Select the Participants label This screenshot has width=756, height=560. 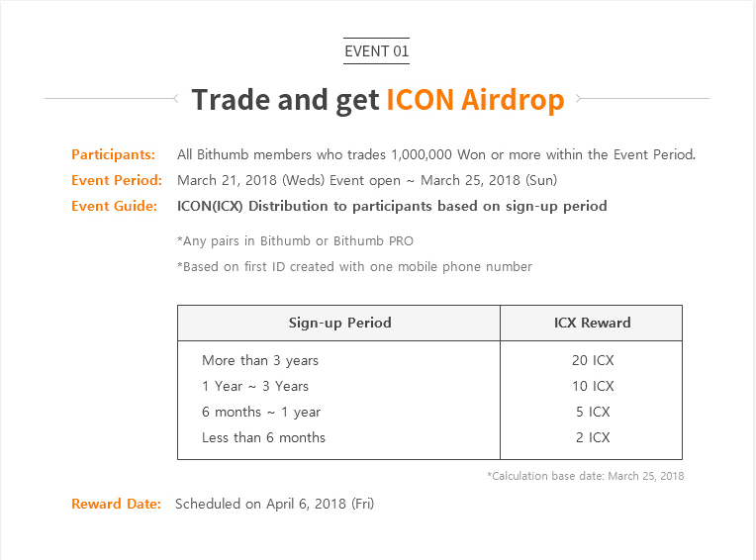pyautogui.click(x=114, y=154)
